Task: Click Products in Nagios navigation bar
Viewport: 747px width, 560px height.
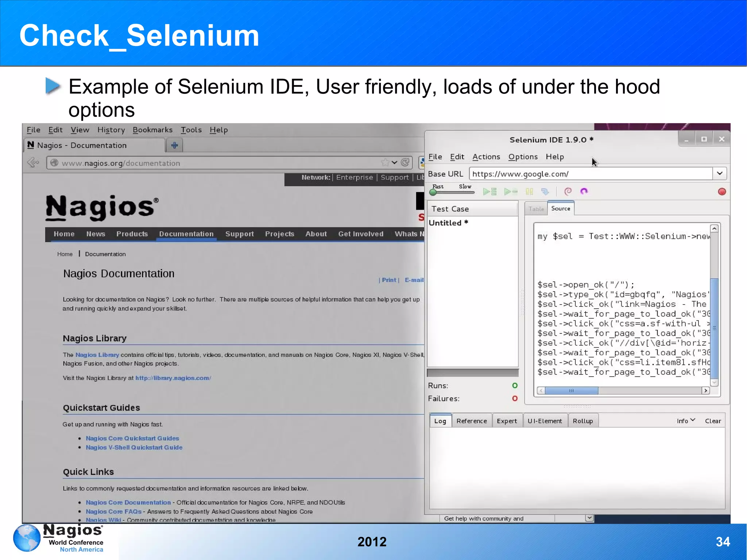Action: tap(132, 234)
